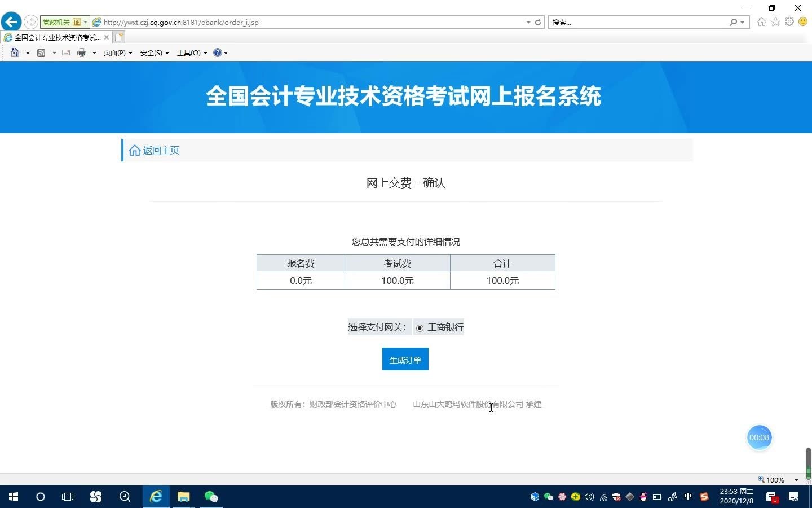Go back with the browser back arrow
Screen dimensions: 812x508
(x=11, y=22)
